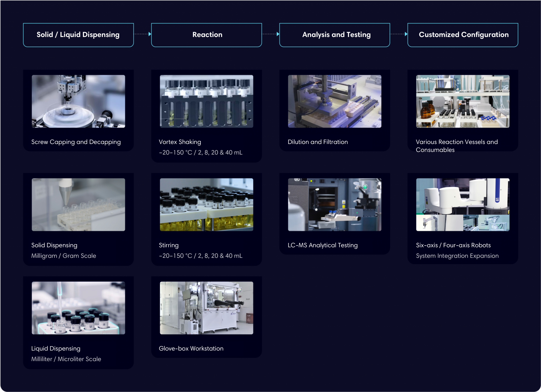Click the Solid / Liquid Dispensing header box

78,35
